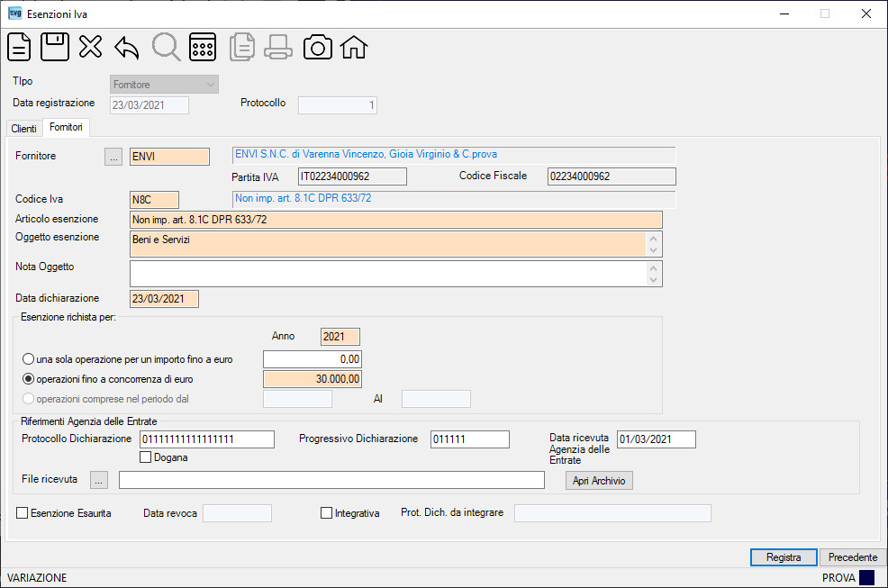The image size is (888, 588).
Task: Click the new document toolbar icon
Action: (x=19, y=47)
